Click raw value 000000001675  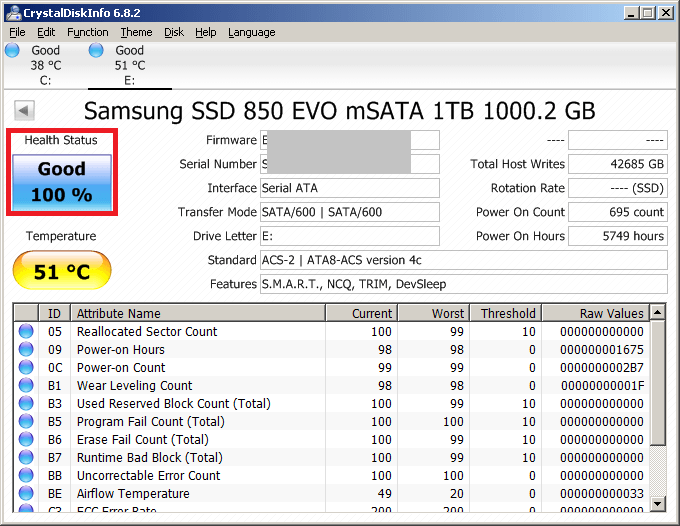pyautogui.click(x=602, y=349)
